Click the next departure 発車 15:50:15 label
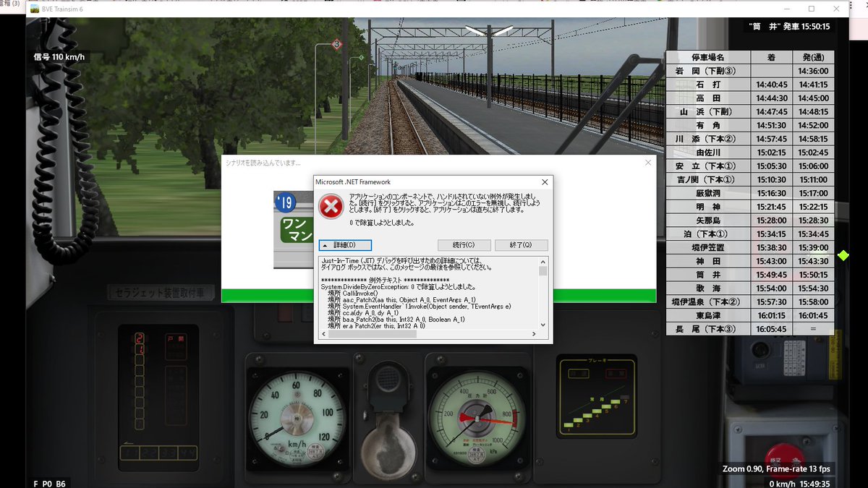This screenshot has width=868, height=488. tap(790, 26)
